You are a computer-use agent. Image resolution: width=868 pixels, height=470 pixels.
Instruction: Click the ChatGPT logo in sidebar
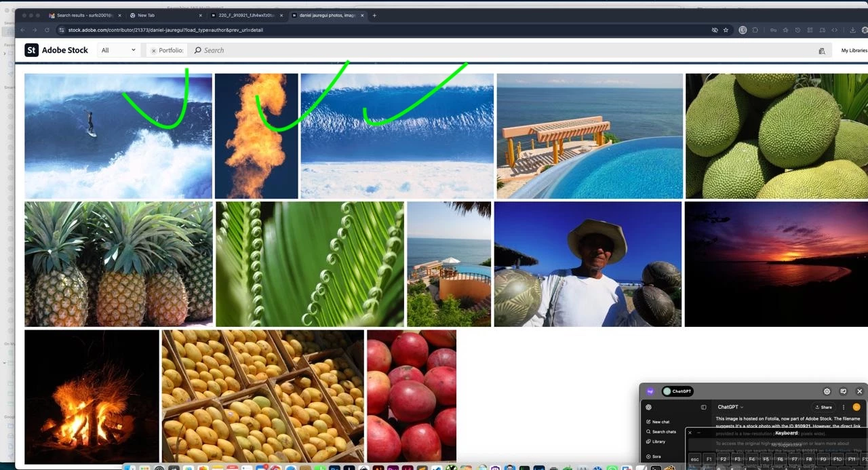(x=648, y=407)
